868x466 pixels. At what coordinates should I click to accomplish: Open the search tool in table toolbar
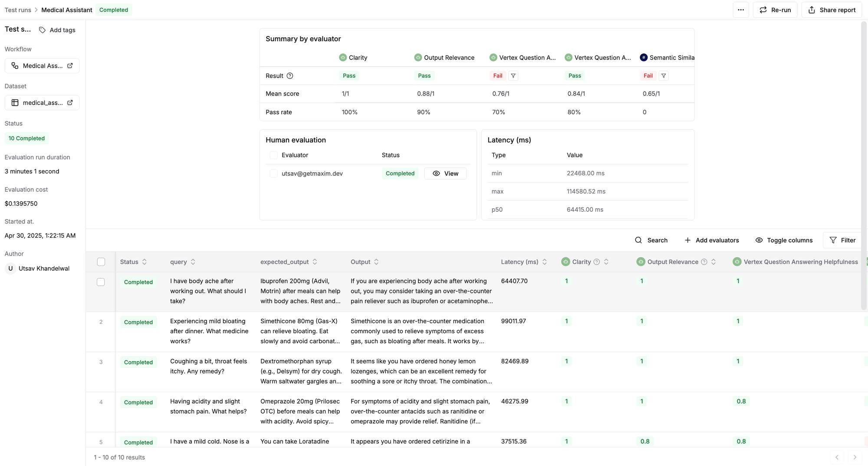(x=651, y=240)
